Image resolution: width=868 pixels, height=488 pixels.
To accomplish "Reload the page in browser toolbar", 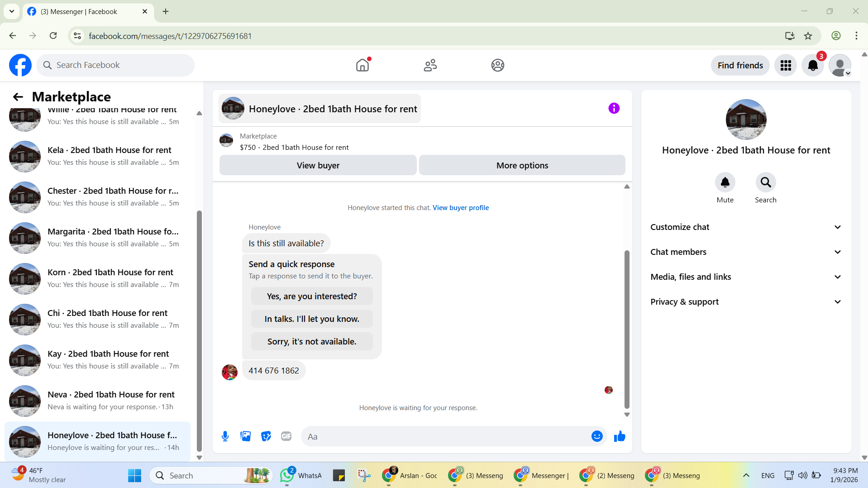I will click(53, 36).
